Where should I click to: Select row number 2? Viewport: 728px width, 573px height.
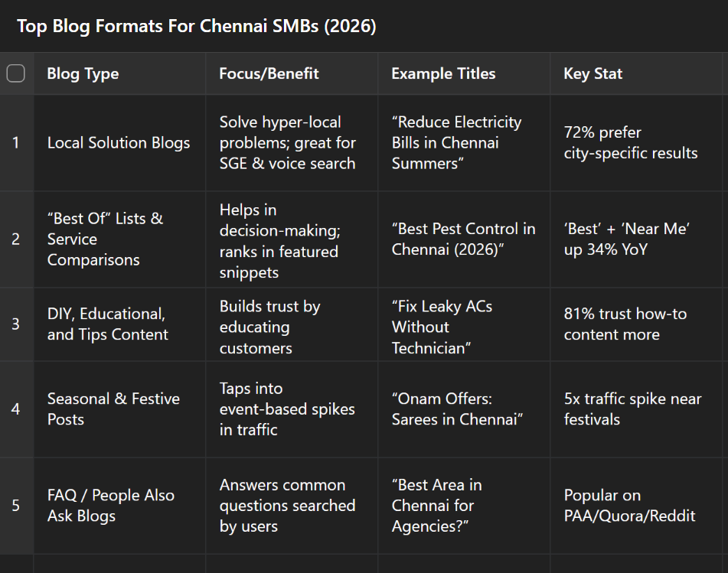(16, 239)
